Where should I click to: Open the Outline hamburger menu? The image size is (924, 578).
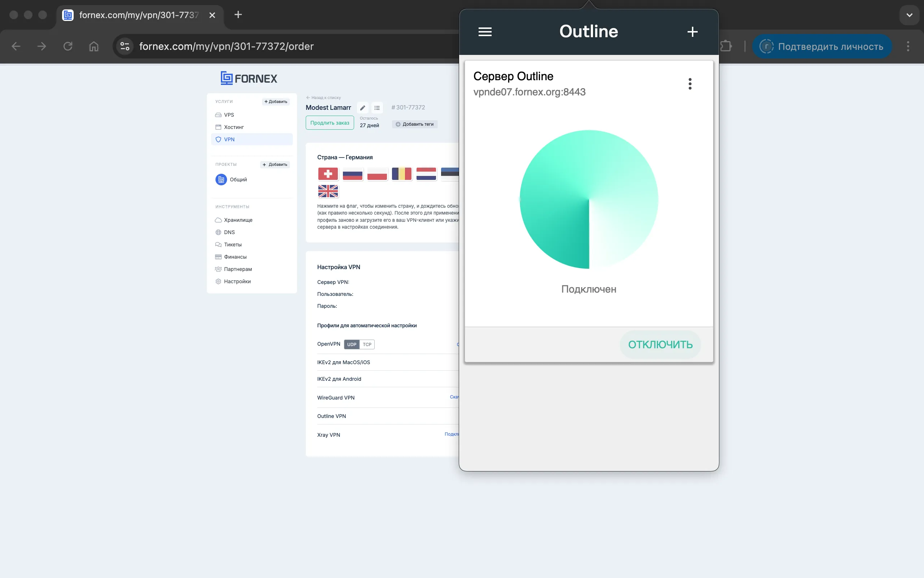485,32
